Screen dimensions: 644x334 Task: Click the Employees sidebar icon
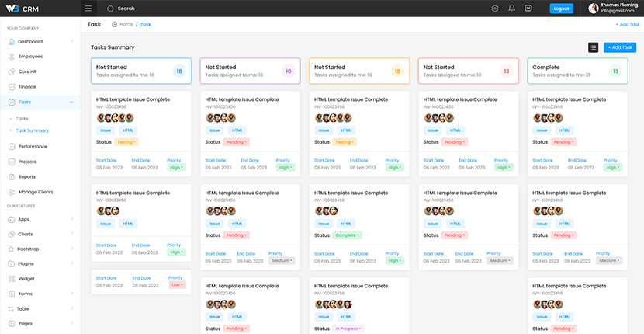(12, 57)
